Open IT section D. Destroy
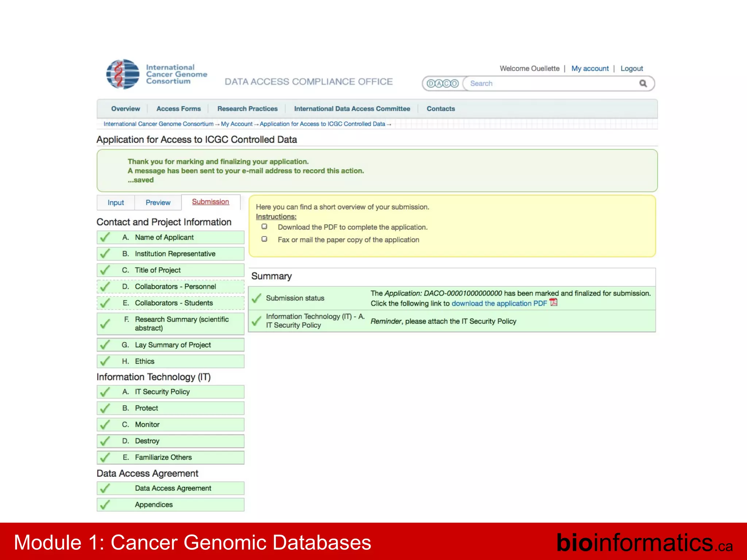This screenshot has width=747, height=560. click(170, 441)
